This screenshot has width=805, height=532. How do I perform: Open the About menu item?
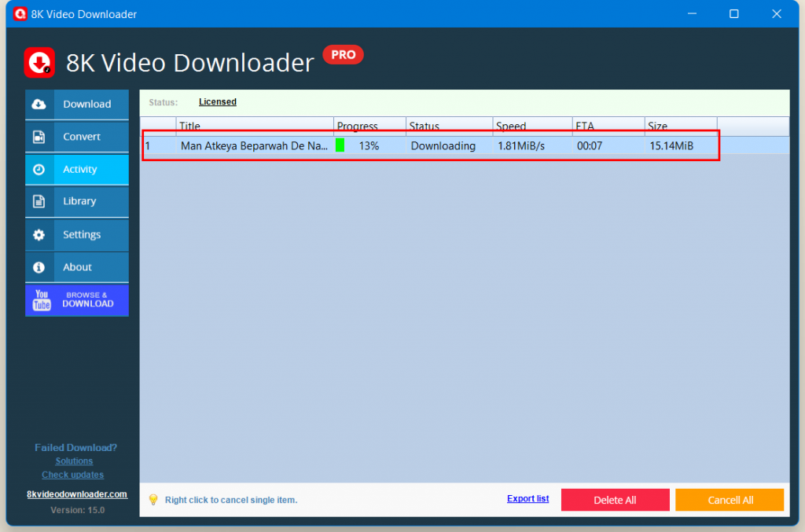click(77, 267)
